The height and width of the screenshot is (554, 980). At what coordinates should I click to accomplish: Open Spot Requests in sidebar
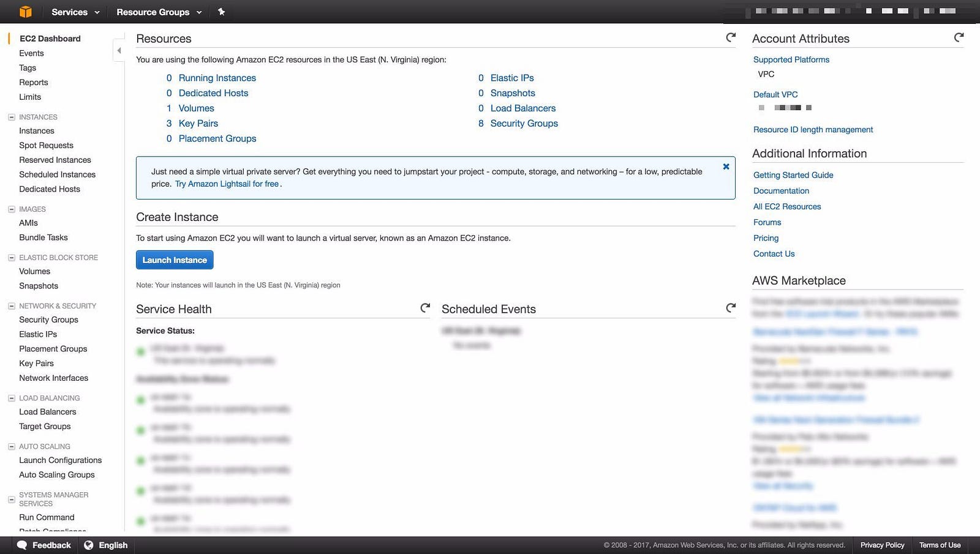click(x=46, y=145)
